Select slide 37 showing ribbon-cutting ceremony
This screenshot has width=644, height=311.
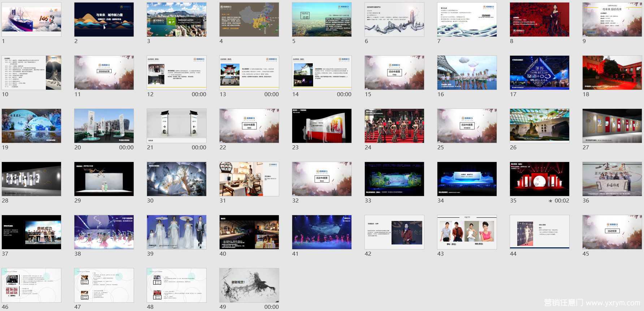point(31,232)
